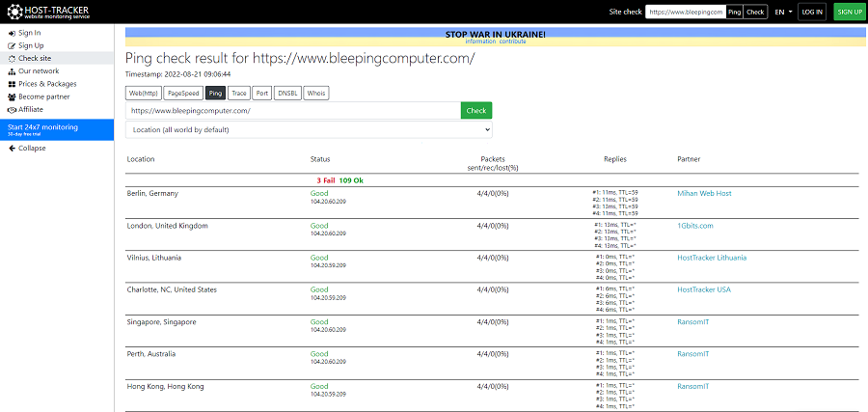Click the Location column header
The width and height of the screenshot is (868, 412).
click(141, 159)
